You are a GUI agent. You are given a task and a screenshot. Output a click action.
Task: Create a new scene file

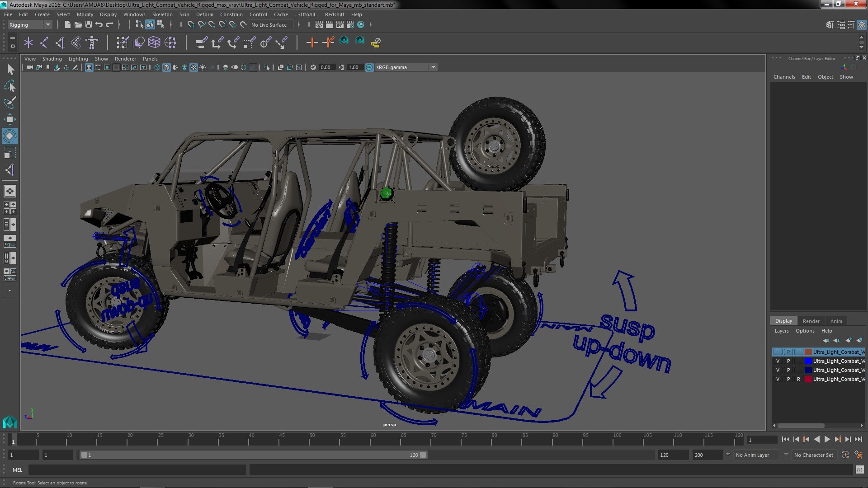pos(67,25)
